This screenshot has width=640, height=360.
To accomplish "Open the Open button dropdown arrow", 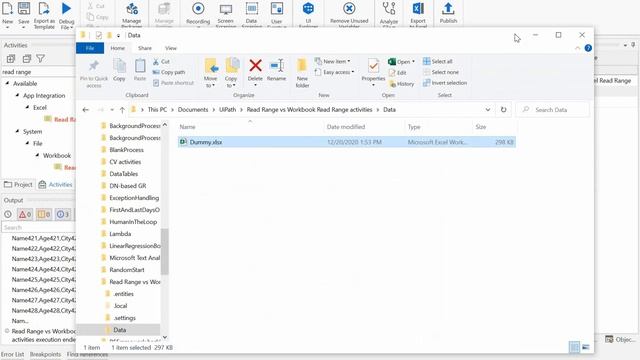I will [x=413, y=62].
